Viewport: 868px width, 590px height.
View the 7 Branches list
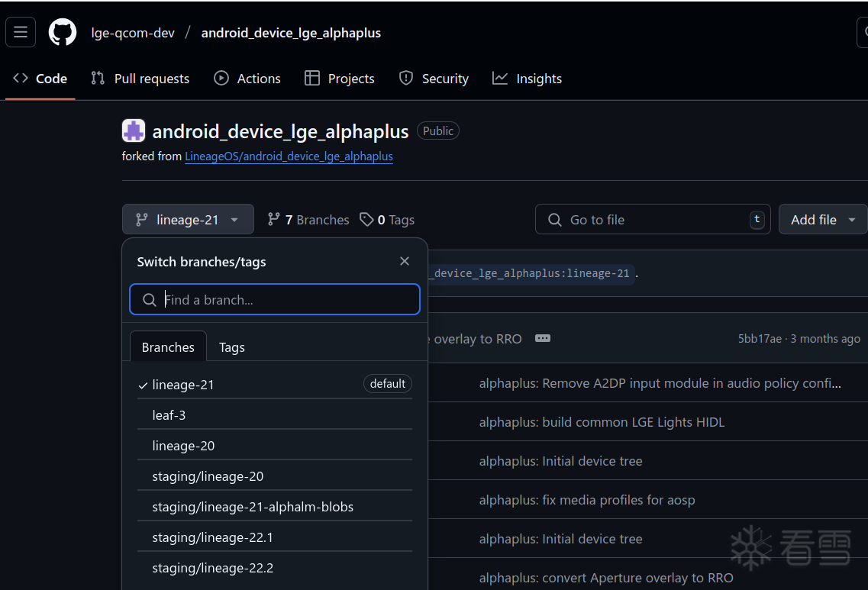308,220
